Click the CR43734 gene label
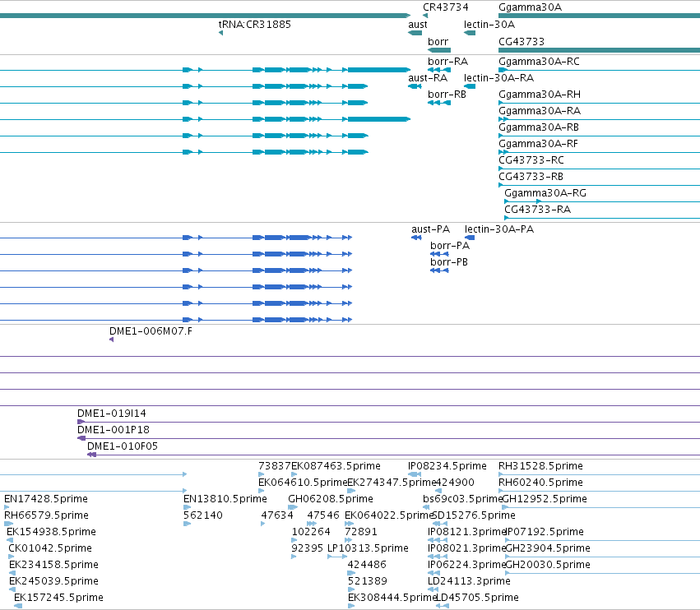 point(446,7)
